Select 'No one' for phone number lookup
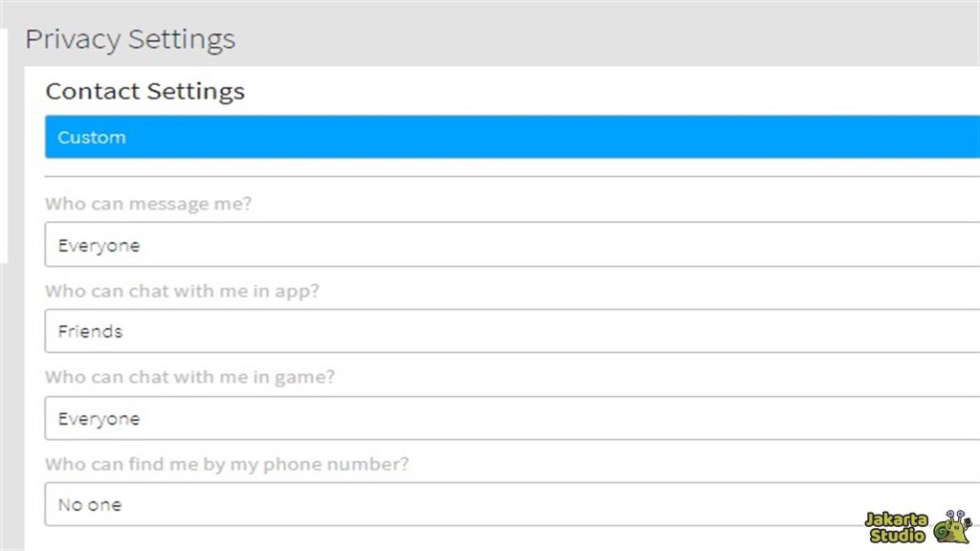 pyautogui.click(x=89, y=504)
